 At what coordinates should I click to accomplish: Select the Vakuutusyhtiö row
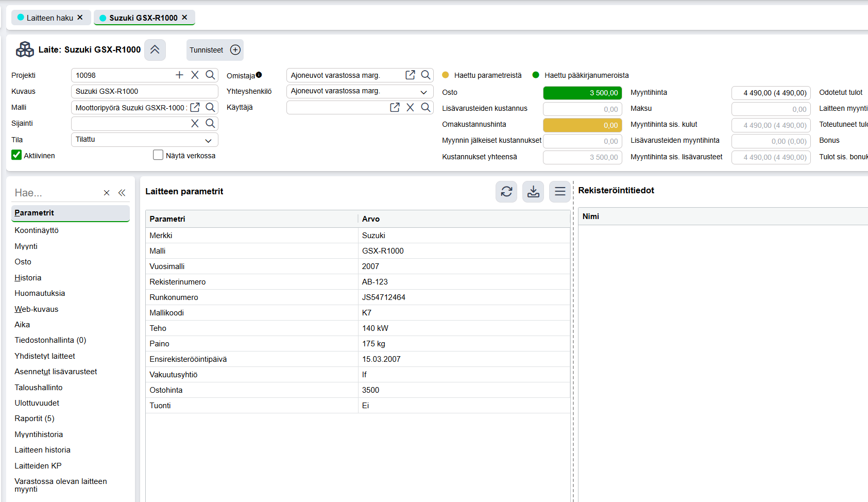tap(358, 375)
